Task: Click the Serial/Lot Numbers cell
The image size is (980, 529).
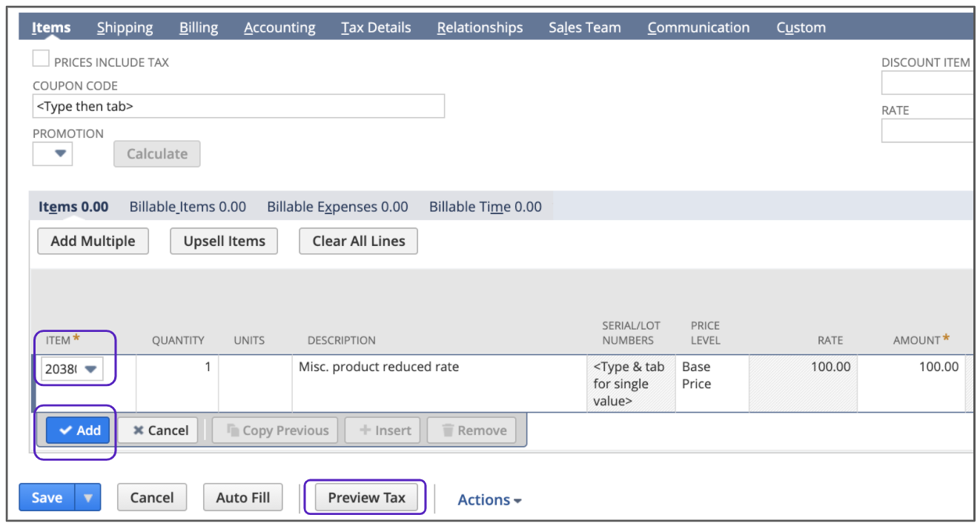Action: [x=630, y=384]
